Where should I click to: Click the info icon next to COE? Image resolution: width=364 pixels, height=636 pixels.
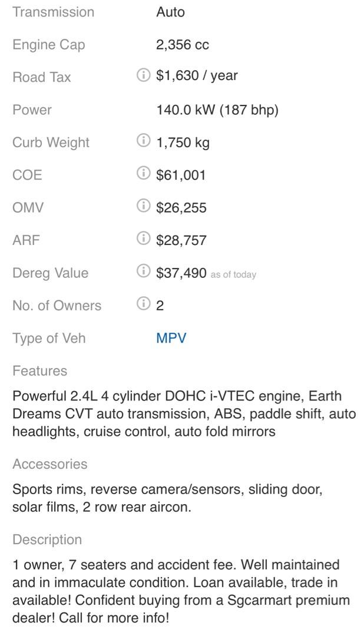143,173
